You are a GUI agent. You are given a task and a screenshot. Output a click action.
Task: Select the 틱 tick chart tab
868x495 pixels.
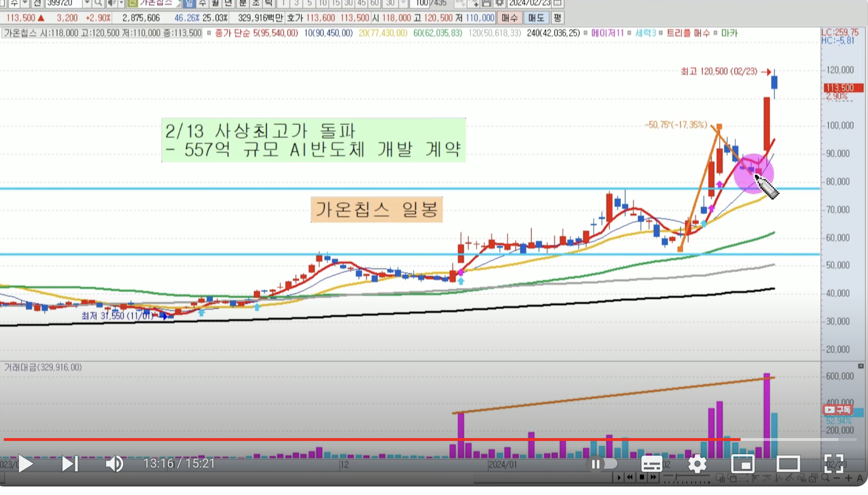(269, 3)
